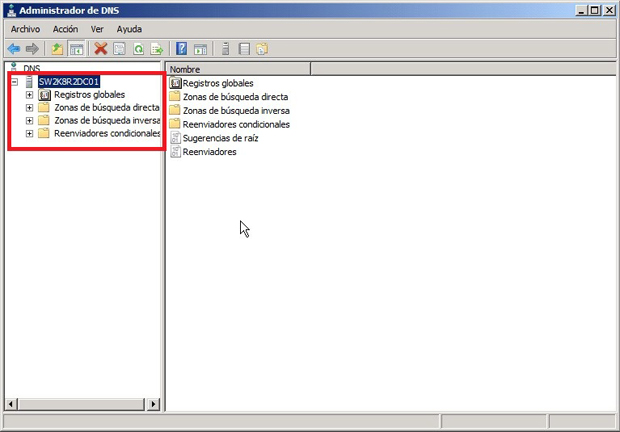The image size is (620, 432).
Task: Click the Back arrow toolbar icon
Action: (14, 49)
